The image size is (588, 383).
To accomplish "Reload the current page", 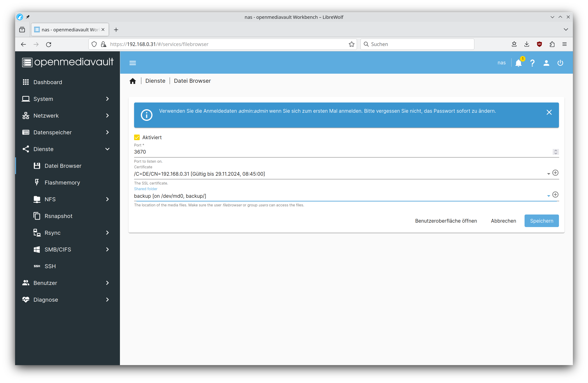I will (49, 44).
